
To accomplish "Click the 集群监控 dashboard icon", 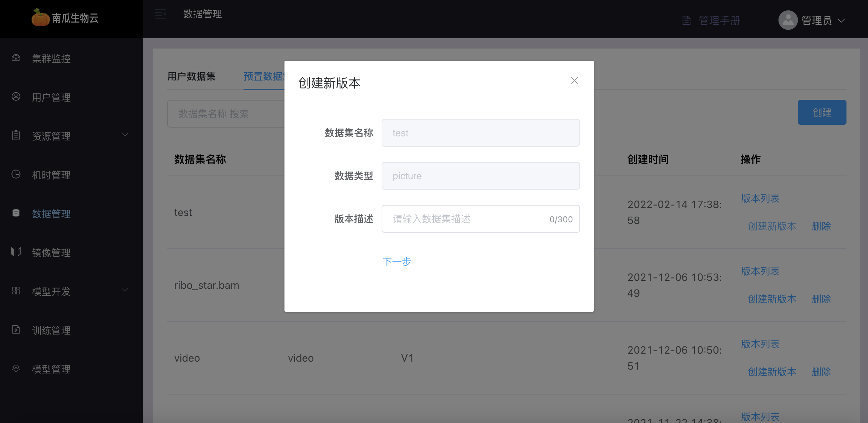I will (16, 58).
